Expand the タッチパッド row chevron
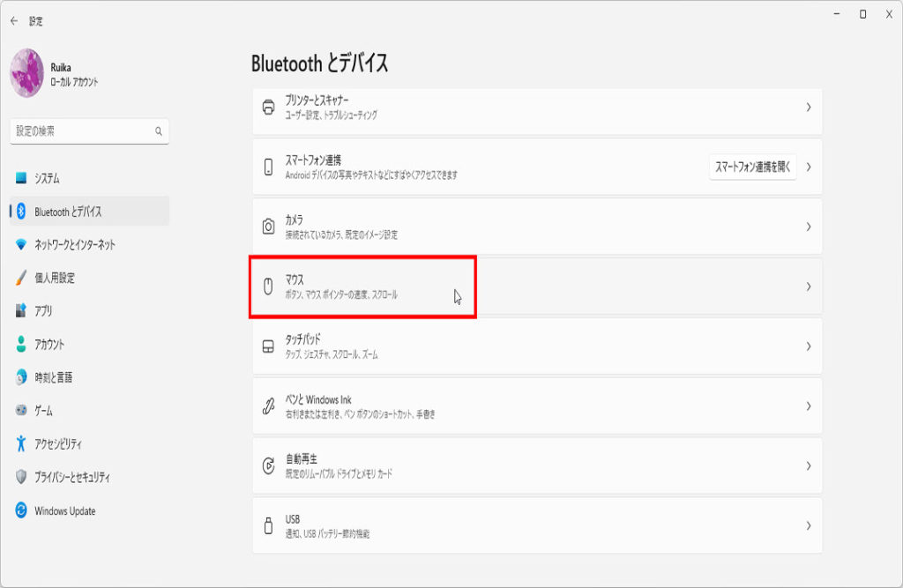Viewport: 903px width, 588px height. coord(808,346)
